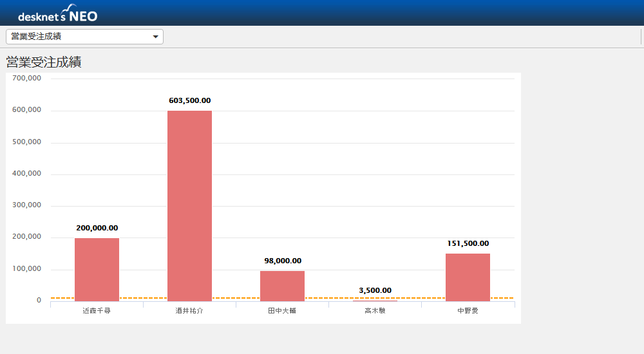Click the 98,000.00 value label
The width and height of the screenshot is (644, 354).
point(282,261)
